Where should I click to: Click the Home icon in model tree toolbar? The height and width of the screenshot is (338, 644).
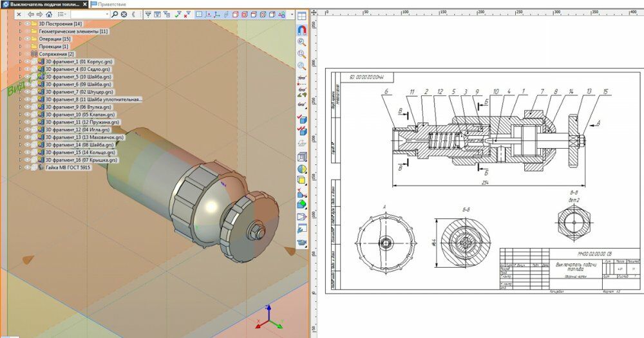pyautogui.click(x=49, y=14)
